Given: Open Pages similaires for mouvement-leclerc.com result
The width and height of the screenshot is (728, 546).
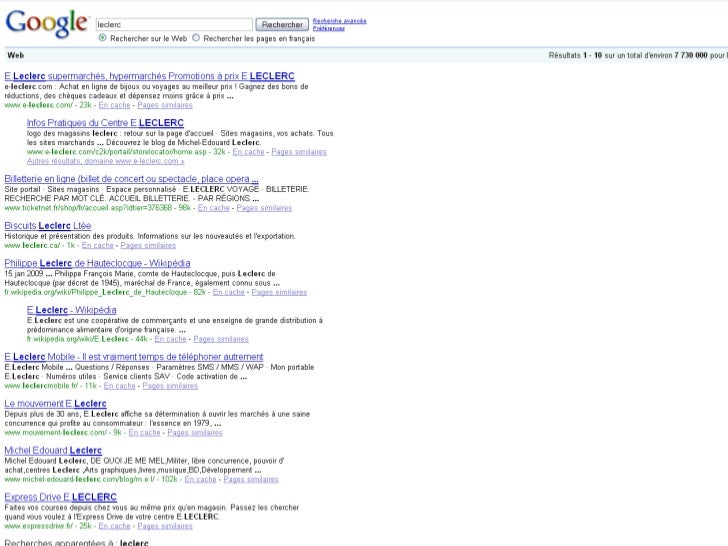Looking at the screenshot, I should pyautogui.click(x=195, y=432).
